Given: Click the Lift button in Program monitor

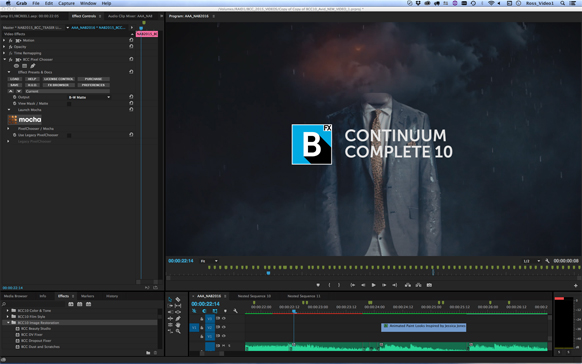Looking at the screenshot, I should (408, 285).
